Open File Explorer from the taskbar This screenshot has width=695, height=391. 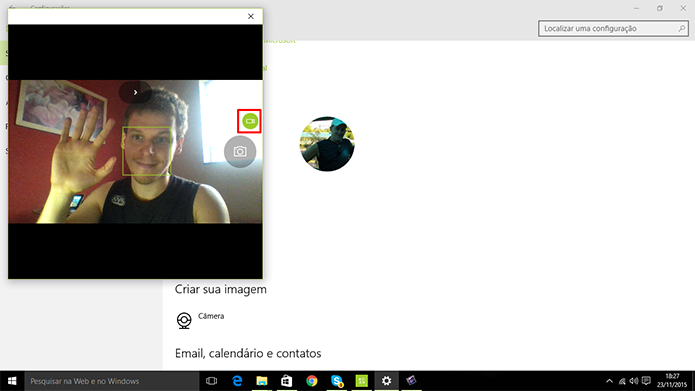pyautogui.click(x=262, y=381)
